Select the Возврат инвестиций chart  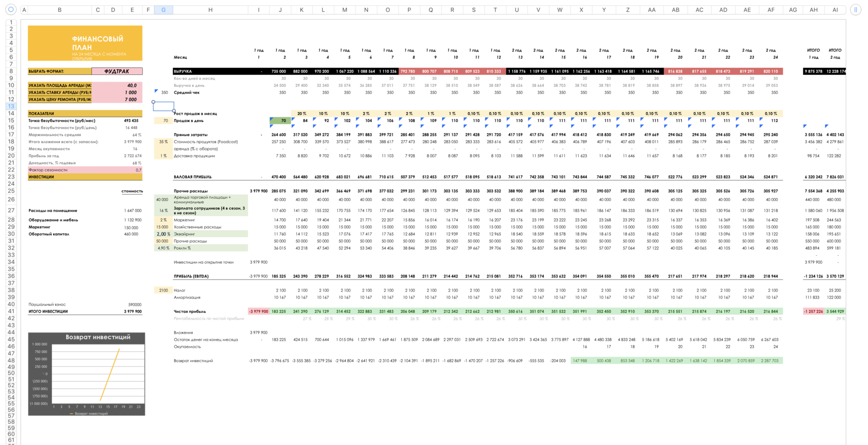87,374
